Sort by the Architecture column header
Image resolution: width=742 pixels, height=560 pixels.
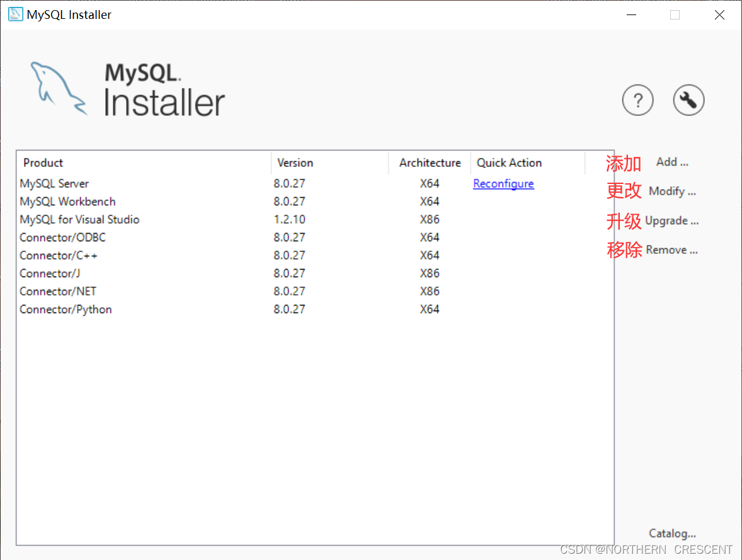(x=430, y=163)
